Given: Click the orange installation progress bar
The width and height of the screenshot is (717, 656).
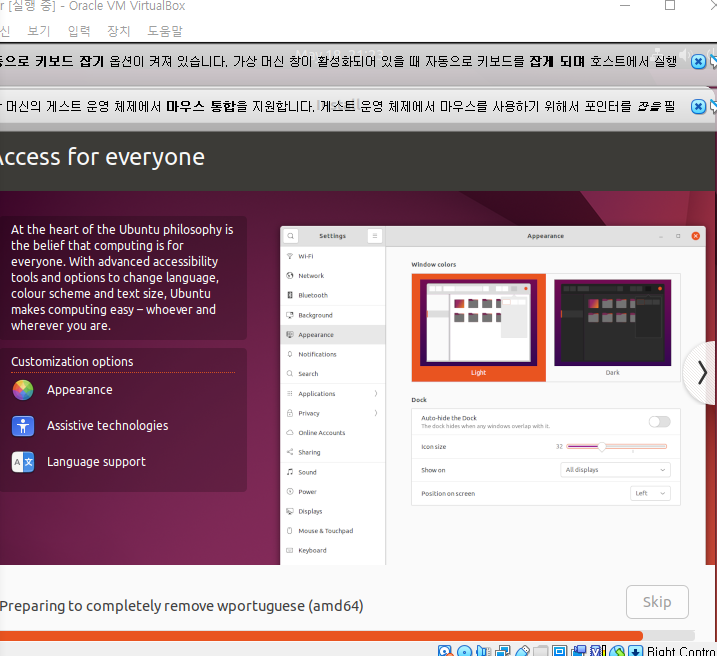Looking at the screenshot, I should [x=321, y=635].
